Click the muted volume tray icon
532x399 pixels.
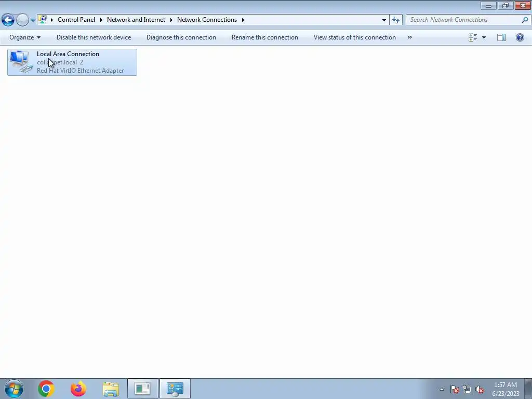tap(480, 389)
